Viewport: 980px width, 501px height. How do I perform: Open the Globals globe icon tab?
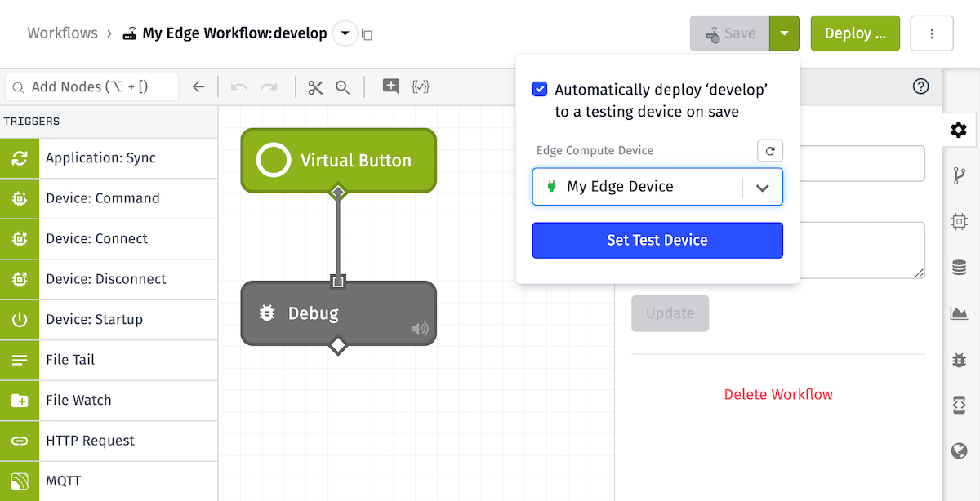point(959,450)
